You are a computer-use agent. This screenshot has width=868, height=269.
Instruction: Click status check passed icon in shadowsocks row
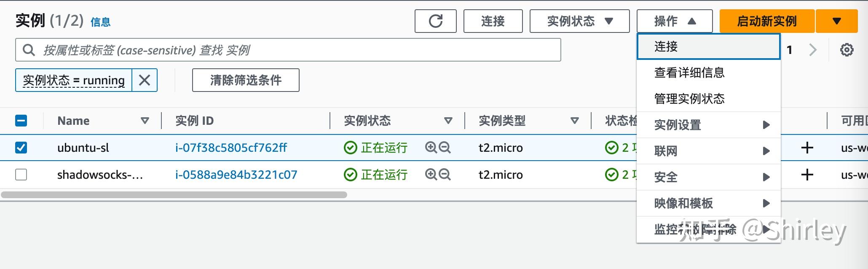tap(611, 175)
